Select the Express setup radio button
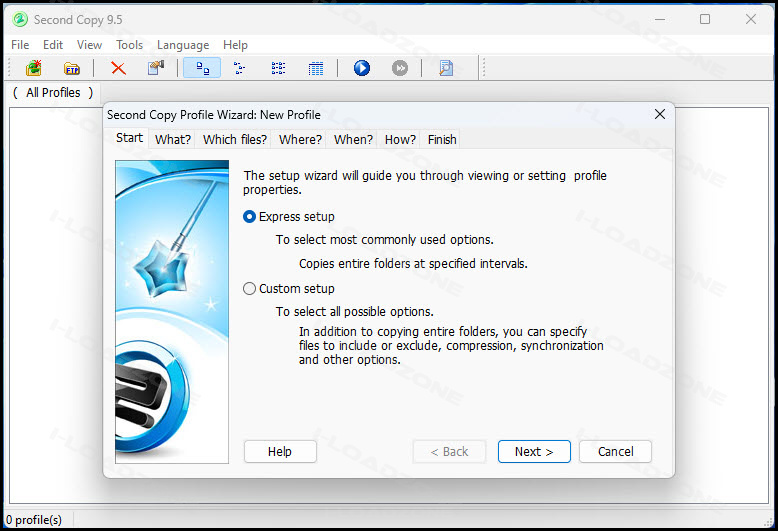Viewport: 778px width, 531px height. [x=249, y=217]
